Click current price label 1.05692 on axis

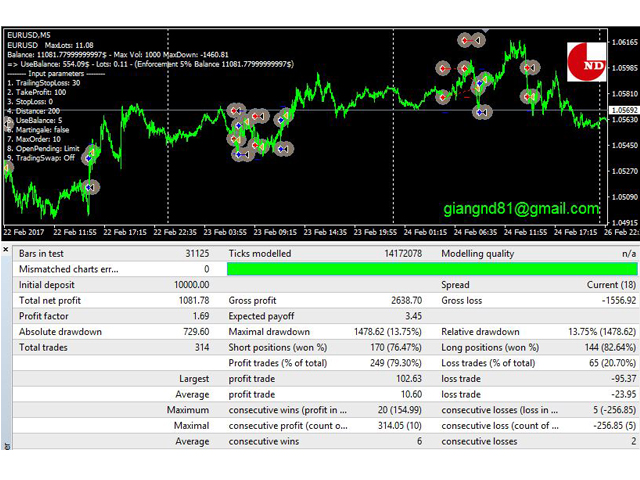click(x=624, y=110)
